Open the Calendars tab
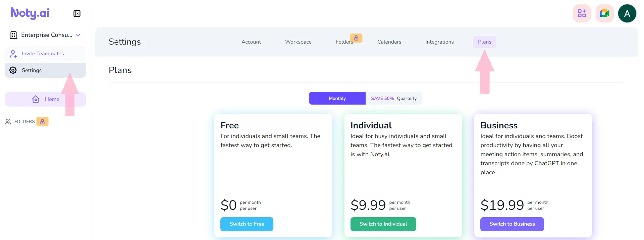644x240 pixels. coord(389,42)
